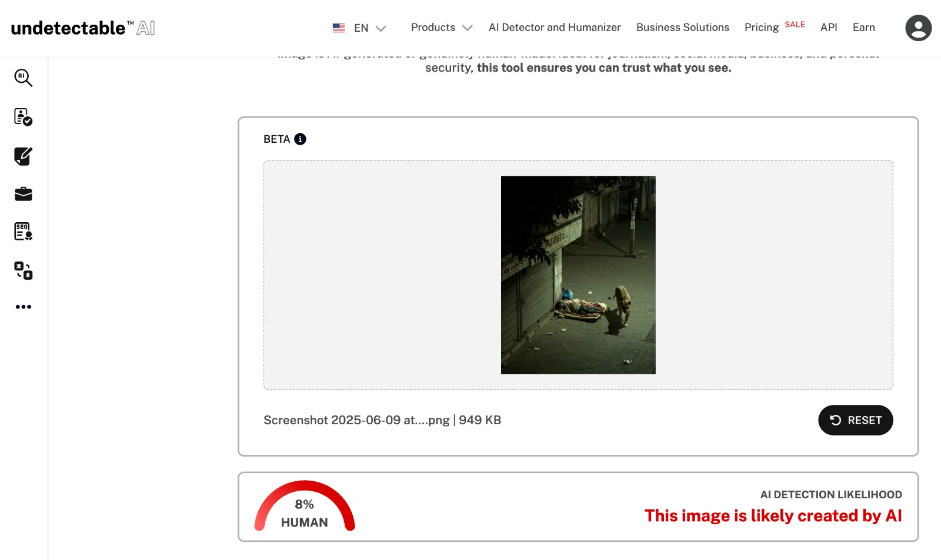Image resolution: width=941 pixels, height=560 pixels.
Task: Open the API page
Action: [829, 28]
